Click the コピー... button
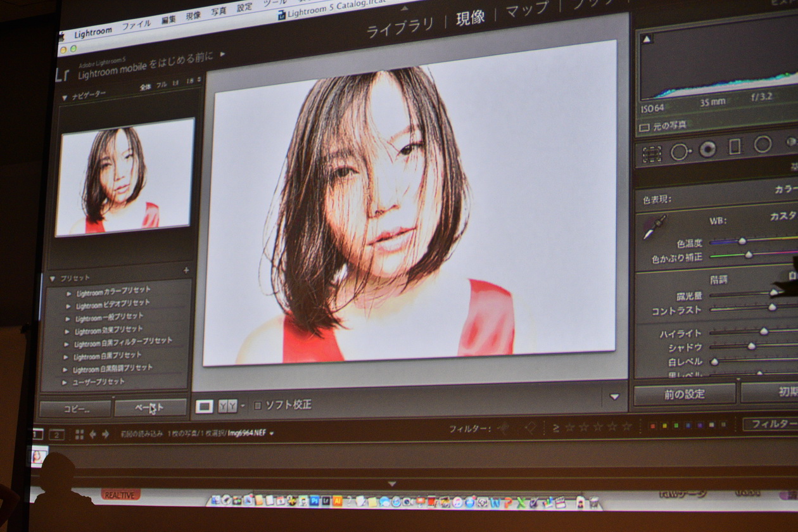Screen dimensions: 798x532 [x=75, y=408]
